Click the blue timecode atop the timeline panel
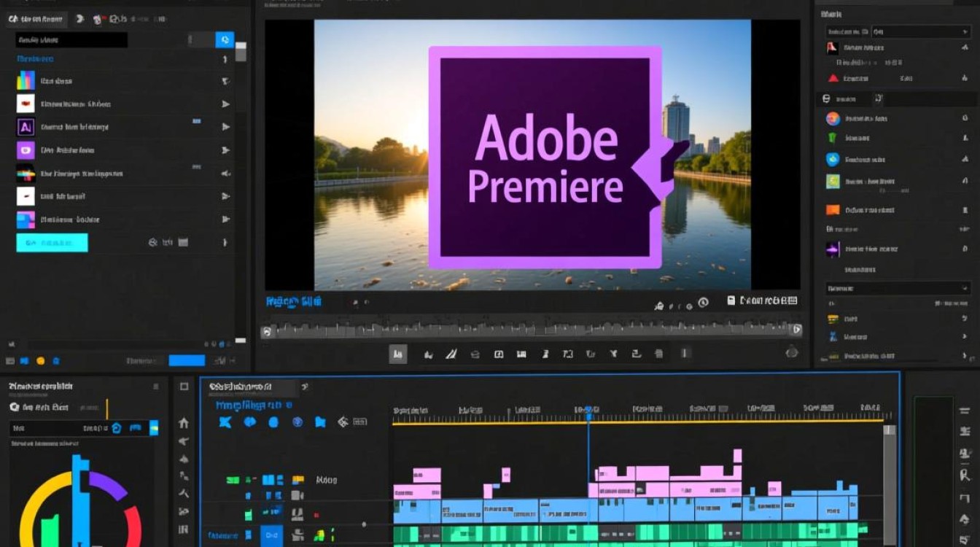The image size is (980, 547). click(x=254, y=405)
